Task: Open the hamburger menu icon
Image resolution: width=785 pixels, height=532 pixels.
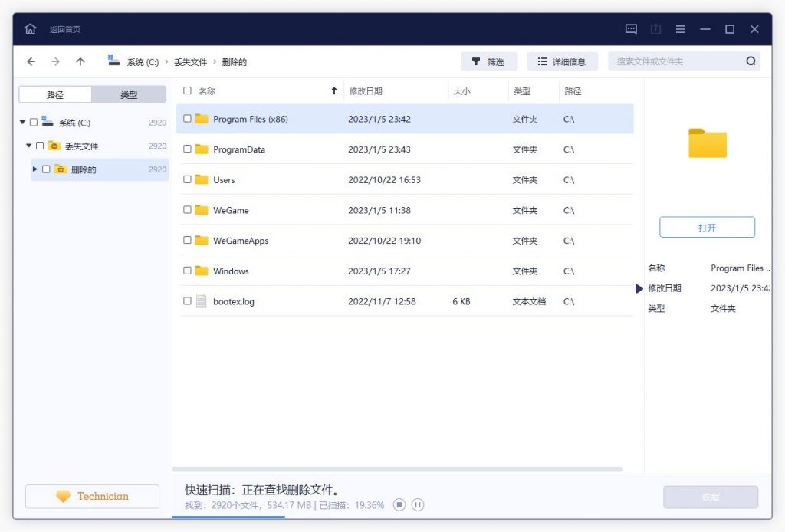Action: pyautogui.click(x=680, y=28)
